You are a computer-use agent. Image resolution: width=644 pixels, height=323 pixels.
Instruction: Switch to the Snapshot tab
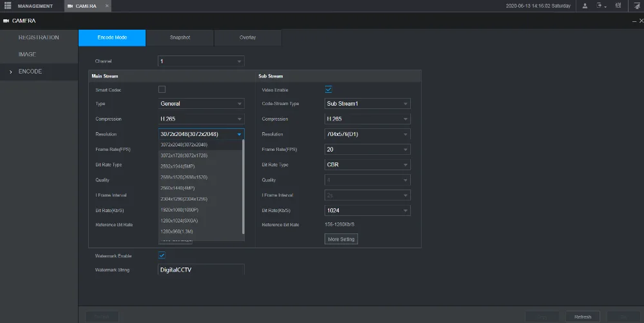pyautogui.click(x=180, y=37)
